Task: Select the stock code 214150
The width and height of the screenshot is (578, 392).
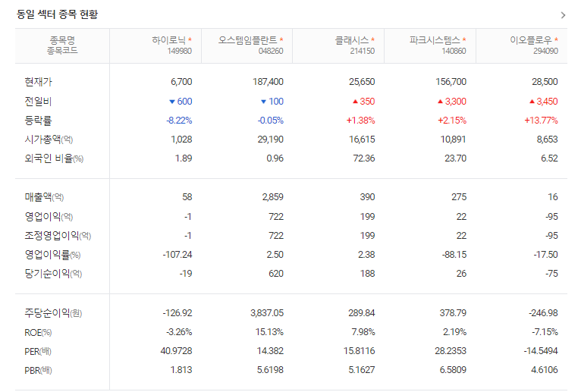Action: coord(363,51)
